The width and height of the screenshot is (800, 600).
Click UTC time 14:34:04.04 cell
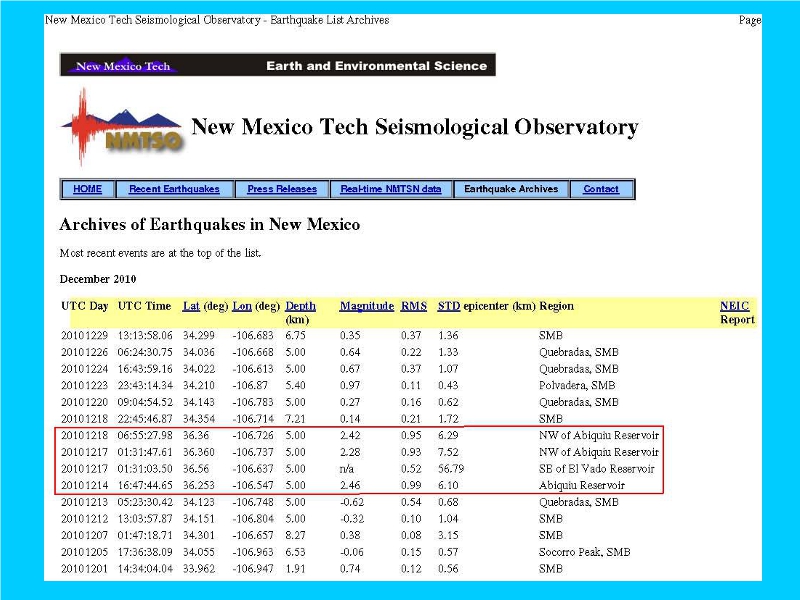click(x=145, y=569)
